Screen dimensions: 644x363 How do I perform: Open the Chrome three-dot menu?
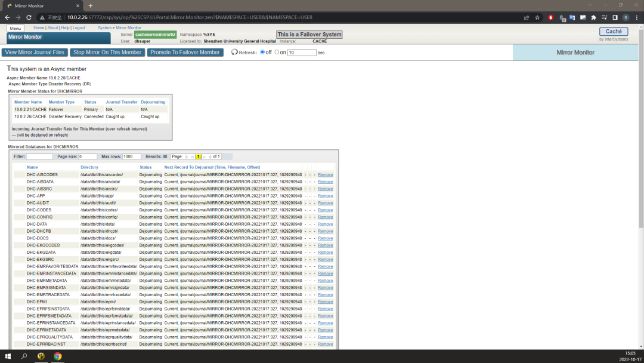coord(637,17)
